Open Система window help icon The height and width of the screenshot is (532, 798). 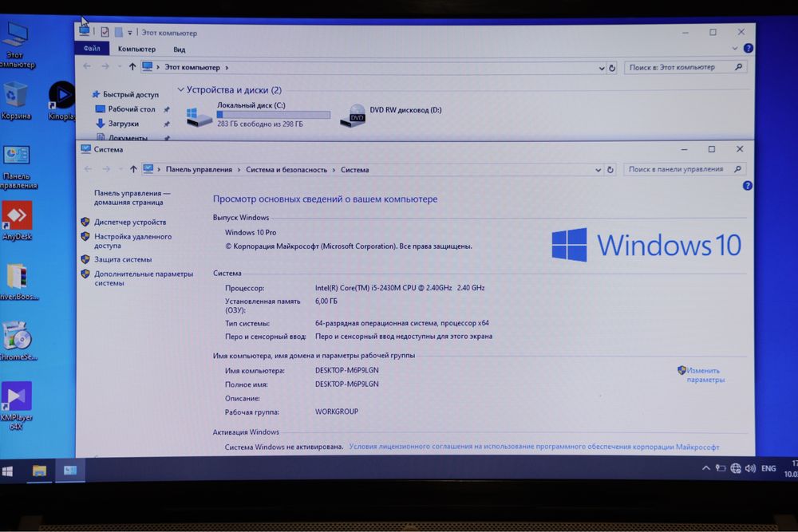click(x=747, y=186)
